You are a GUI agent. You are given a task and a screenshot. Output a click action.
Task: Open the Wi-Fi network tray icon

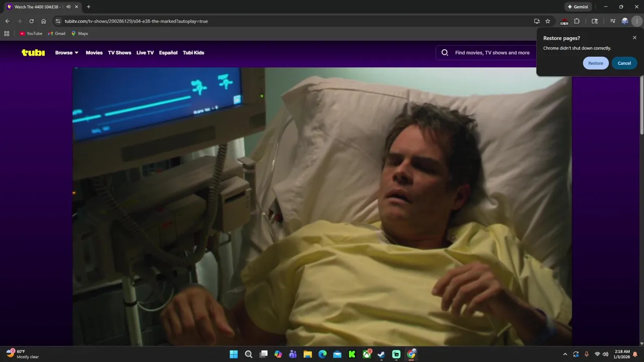pyautogui.click(x=597, y=354)
